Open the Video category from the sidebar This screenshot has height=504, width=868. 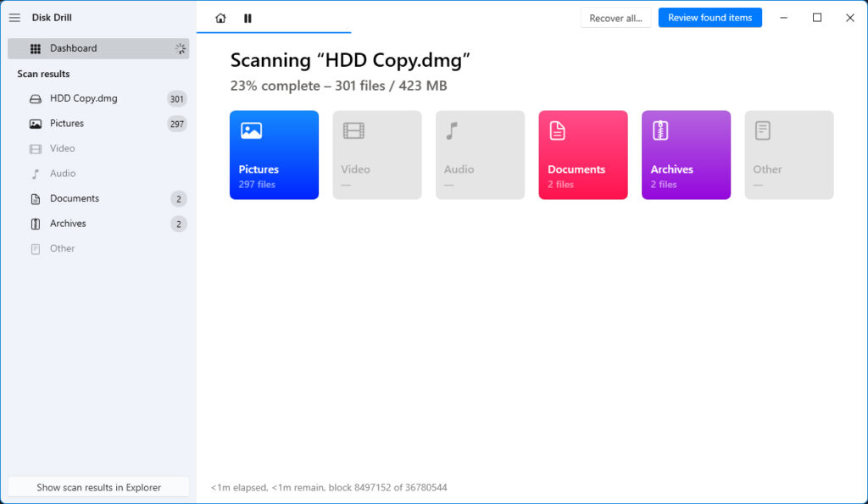64,148
